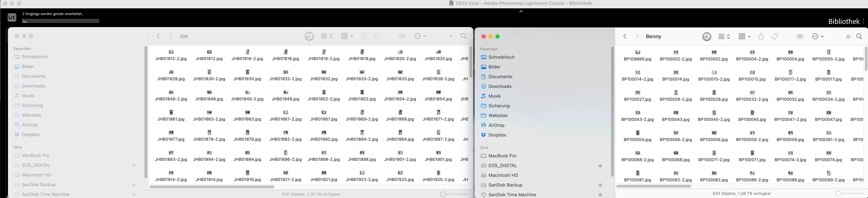Select Macintosh HD in Benny sidebar
Image resolution: width=868 pixels, height=198 pixels.
point(503,175)
